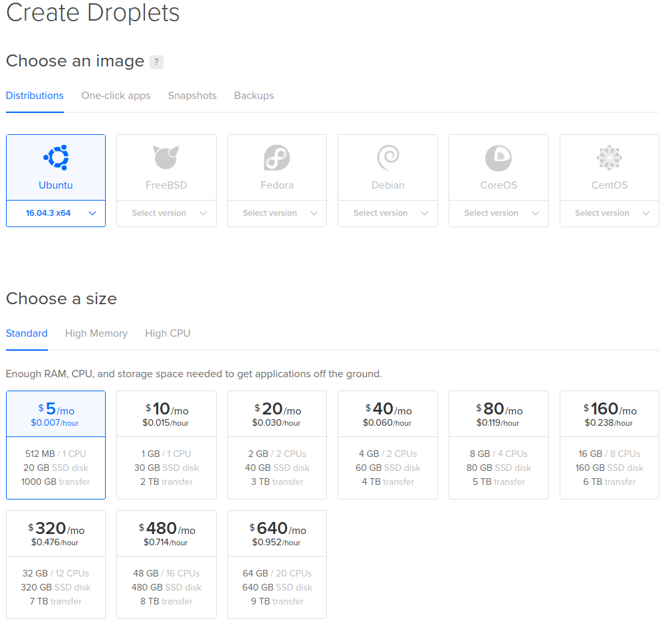Go to the Snapshots tab
Screen dimensions: 672x627
pyautogui.click(x=192, y=96)
